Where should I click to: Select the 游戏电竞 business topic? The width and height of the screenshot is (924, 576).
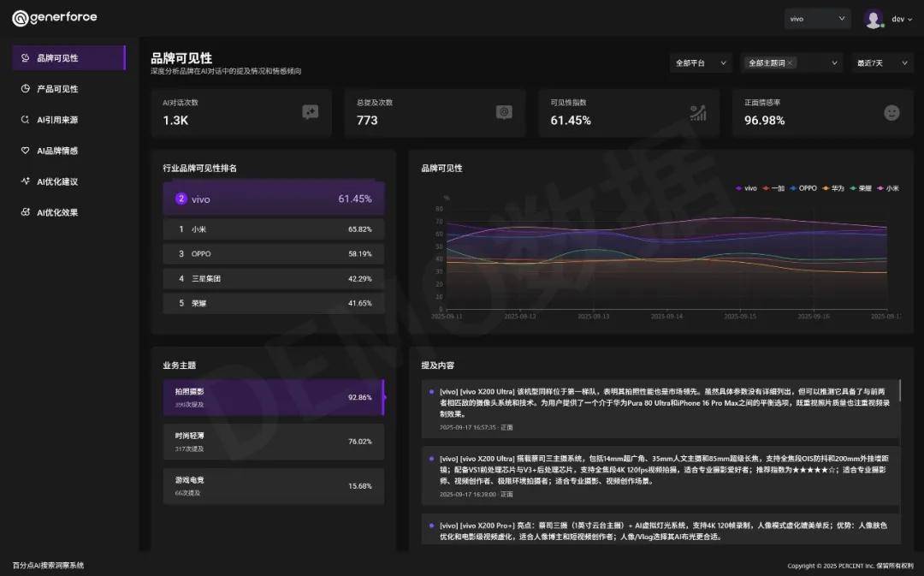coord(274,486)
